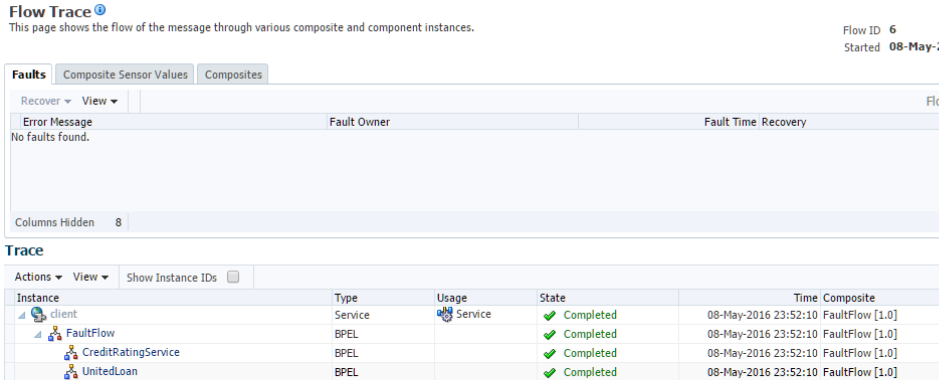Click green checkmark in FaultFlow row

(x=549, y=335)
